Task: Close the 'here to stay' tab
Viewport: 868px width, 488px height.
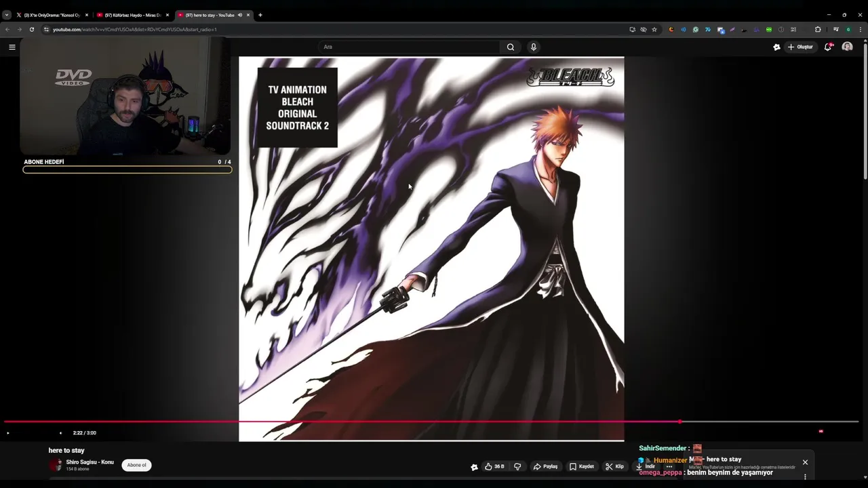Action: 248,15
